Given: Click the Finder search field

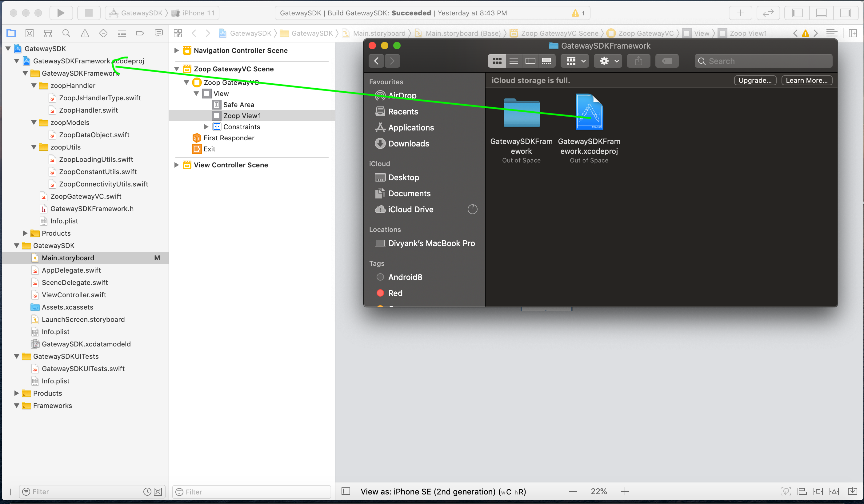Looking at the screenshot, I should click(x=764, y=61).
